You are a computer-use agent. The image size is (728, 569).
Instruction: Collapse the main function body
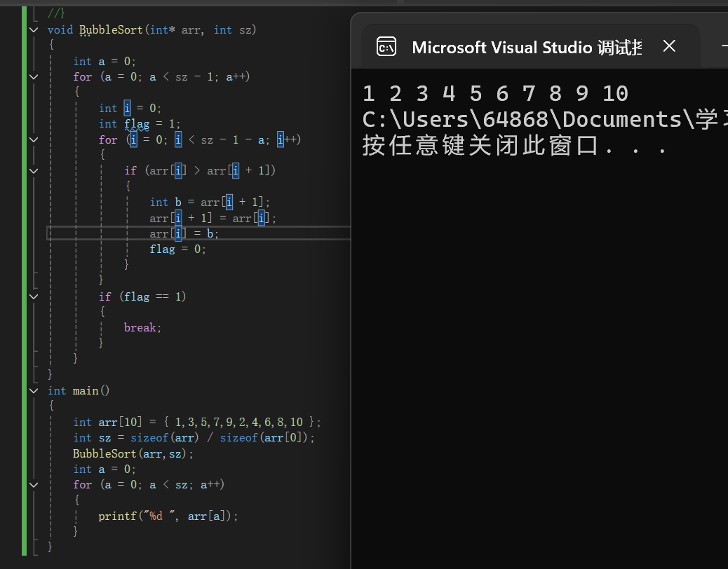click(x=34, y=390)
